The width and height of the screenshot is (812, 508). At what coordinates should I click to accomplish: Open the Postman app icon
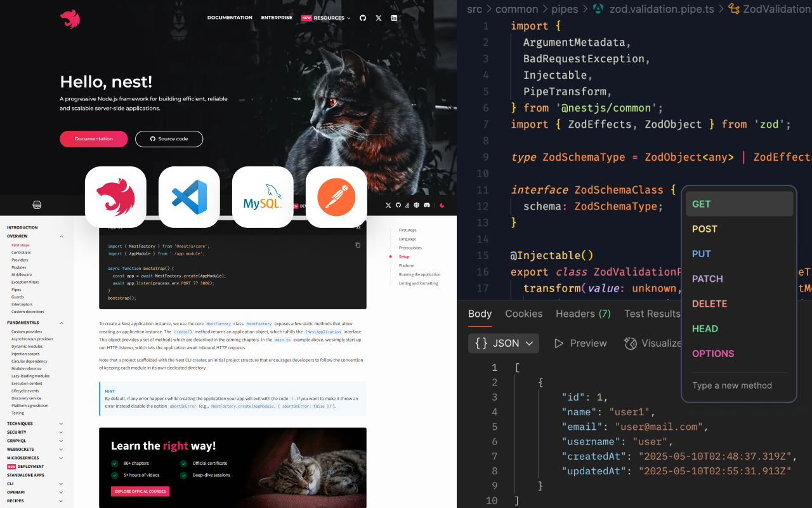point(336,197)
